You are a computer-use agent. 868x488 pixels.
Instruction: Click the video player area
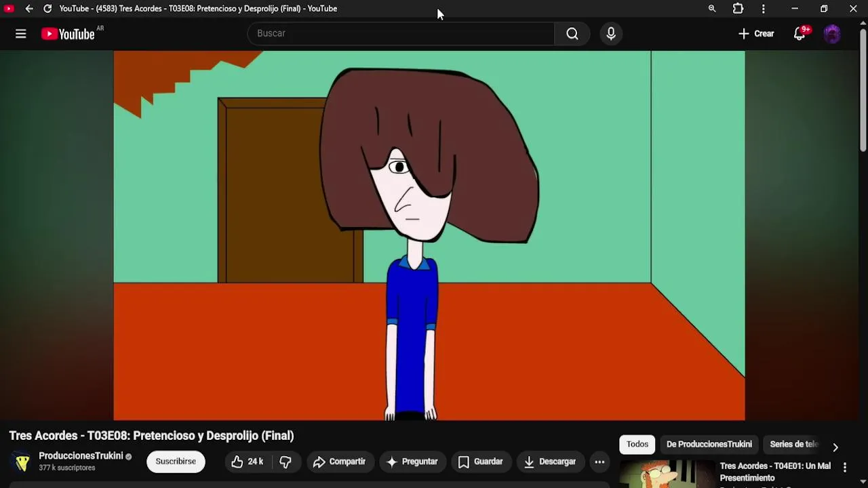pos(429,235)
